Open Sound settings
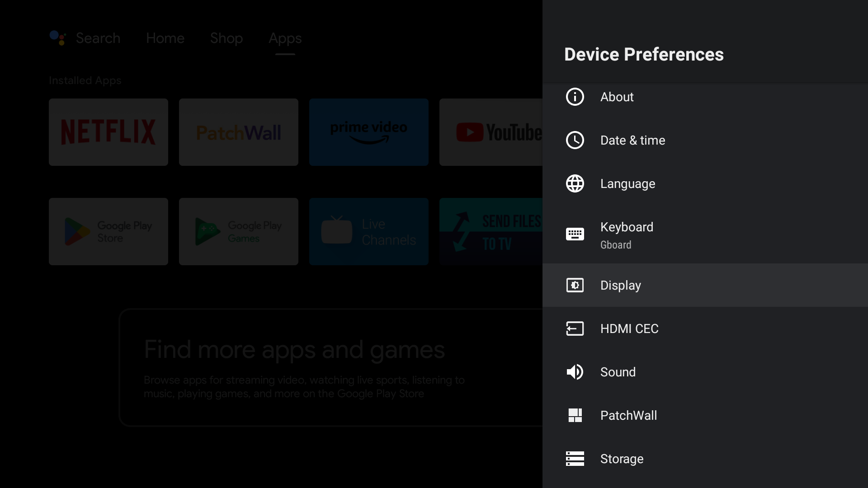Image resolution: width=868 pixels, height=488 pixels. [x=705, y=372]
